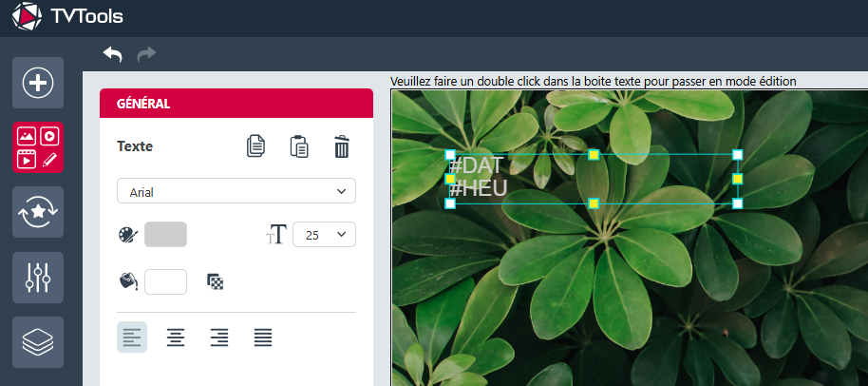Image resolution: width=868 pixels, height=386 pixels.
Task: Copy the text element with copy icon
Action: click(255, 146)
